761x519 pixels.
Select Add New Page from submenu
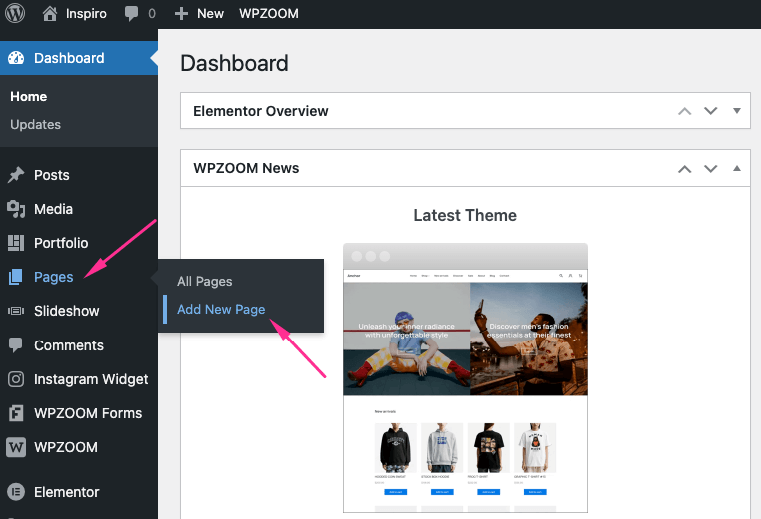[221, 309]
